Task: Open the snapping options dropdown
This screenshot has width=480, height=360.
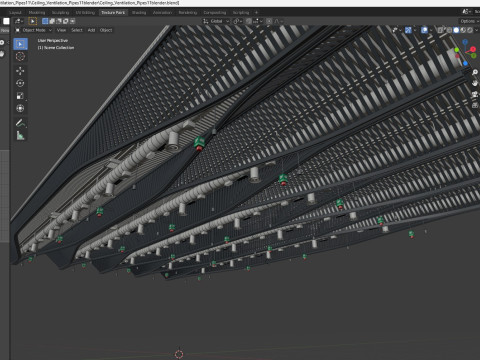Action: click(x=258, y=21)
